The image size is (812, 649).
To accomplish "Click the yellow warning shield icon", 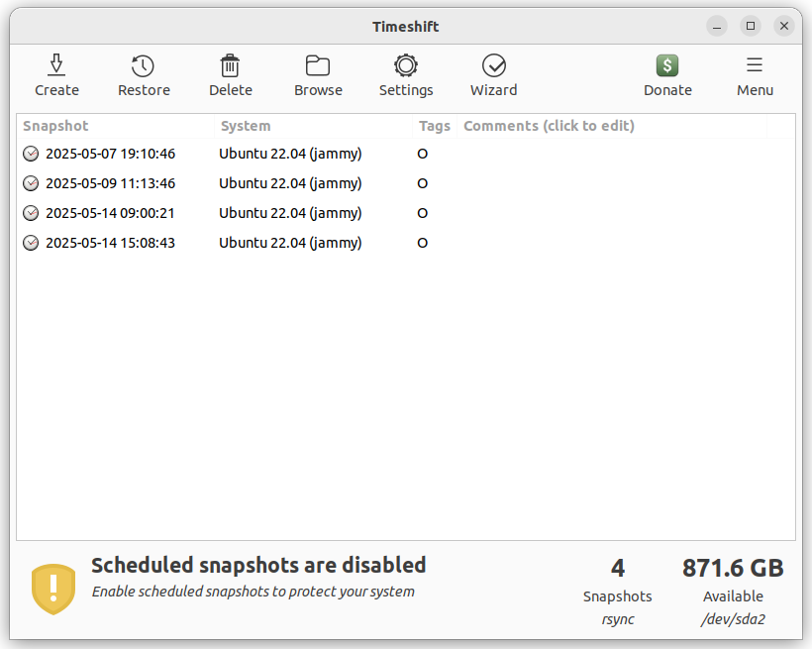I will pyautogui.click(x=53, y=590).
